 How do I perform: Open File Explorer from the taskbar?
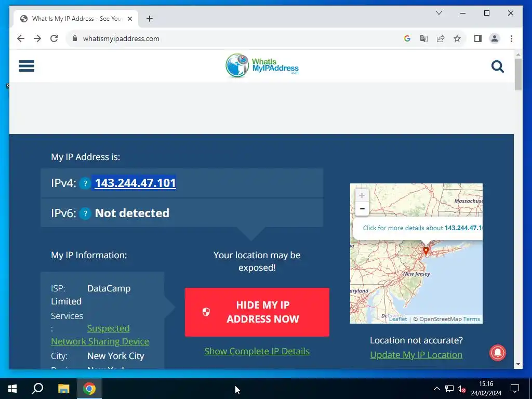[63, 389]
